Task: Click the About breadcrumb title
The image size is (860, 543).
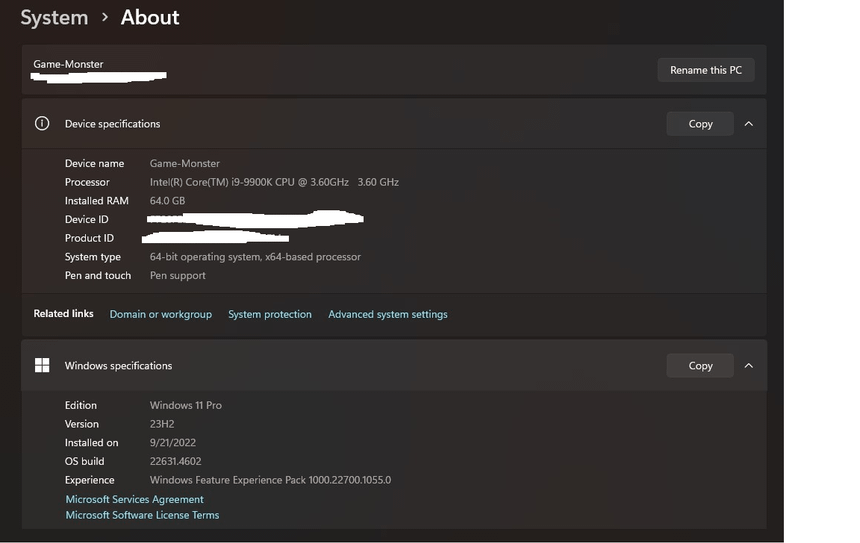Action: tap(150, 18)
